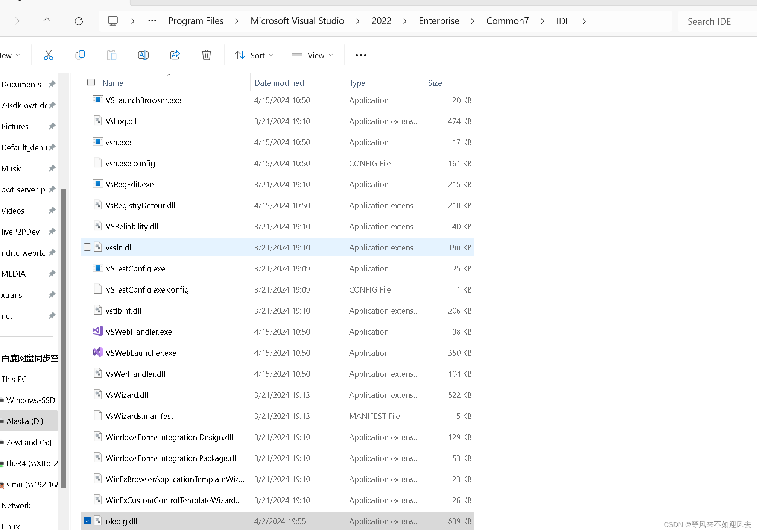Open the See more toolbar menu

[360, 55]
